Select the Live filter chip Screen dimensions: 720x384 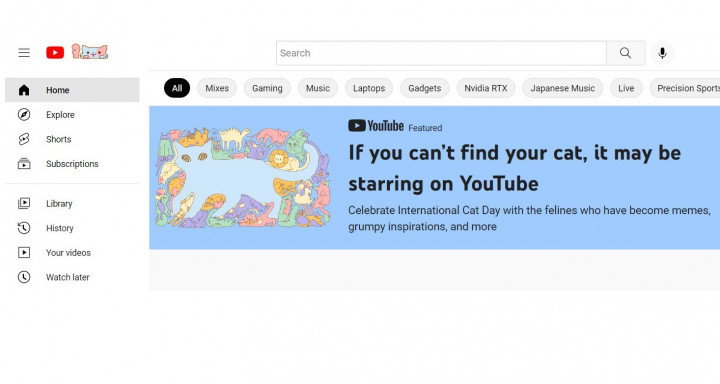pyautogui.click(x=626, y=88)
